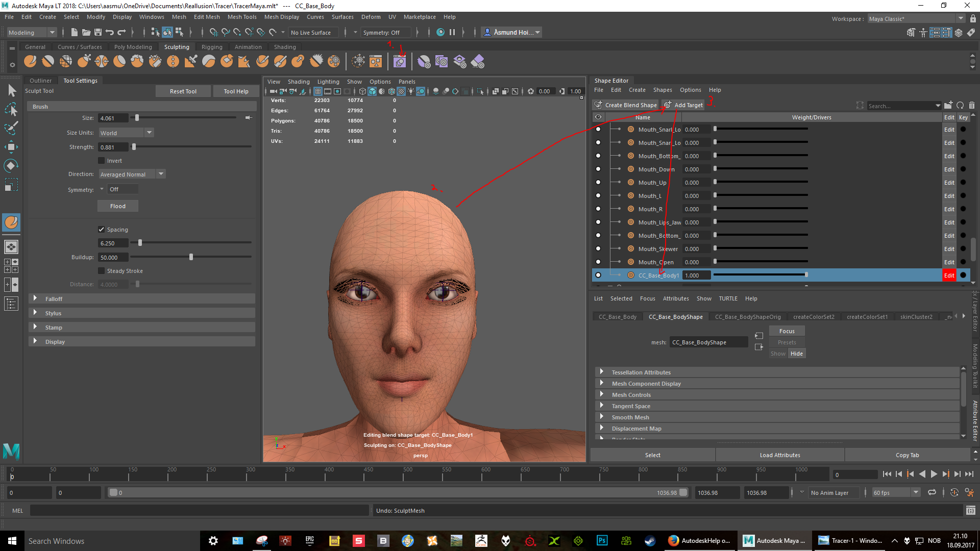Adjust the brush Size slider
Image resolution: width=980 pixels, height=551 pixels.
point(137,118)
